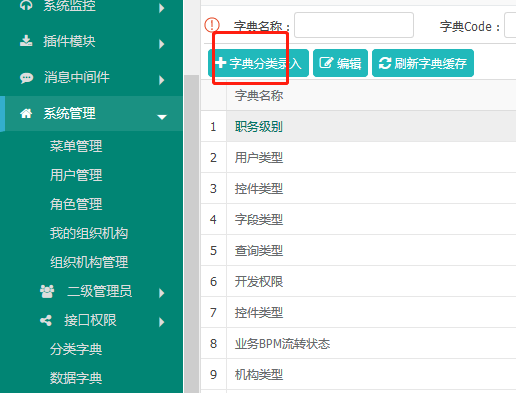The image size is (516, 393).
Task: Open 我的组织机构 menu item
Action: coord(89,233)
